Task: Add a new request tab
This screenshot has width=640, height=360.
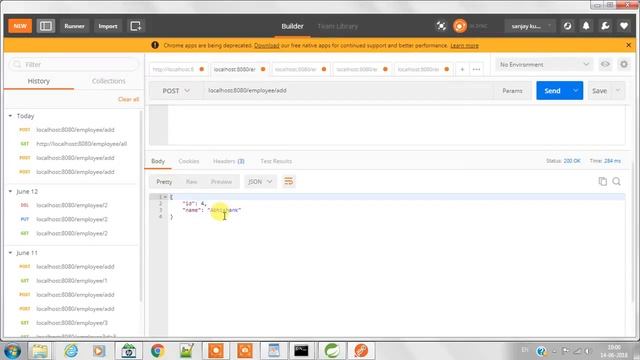Action: click(x=462, y=69)
